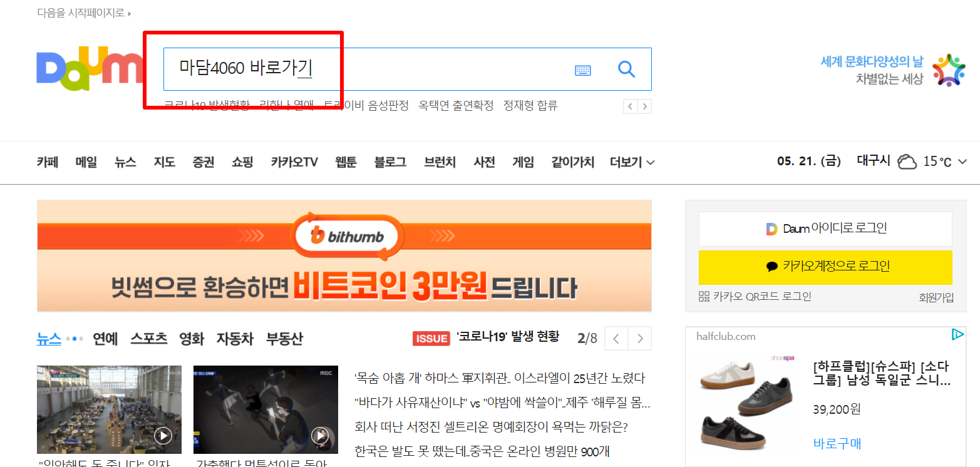Go to previous issue news page
The image size is (980, 467).
coord(616,339)
